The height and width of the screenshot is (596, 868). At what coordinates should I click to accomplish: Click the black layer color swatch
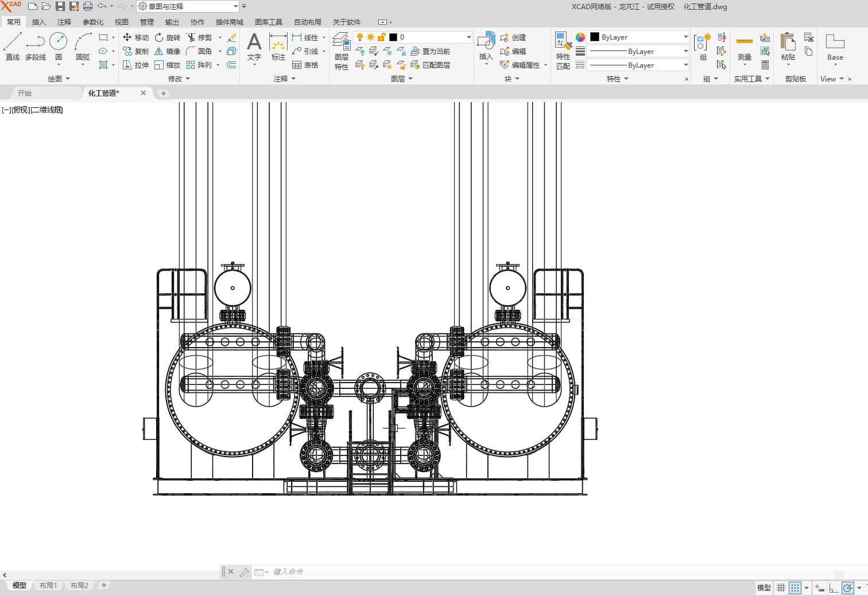point(393,37)
